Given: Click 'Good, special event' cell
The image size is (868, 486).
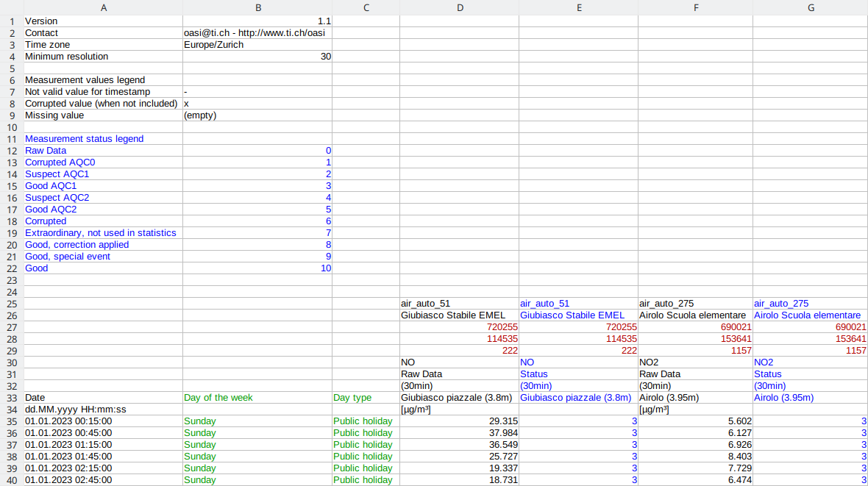Looking at the screenshot, I should (103, 257).
